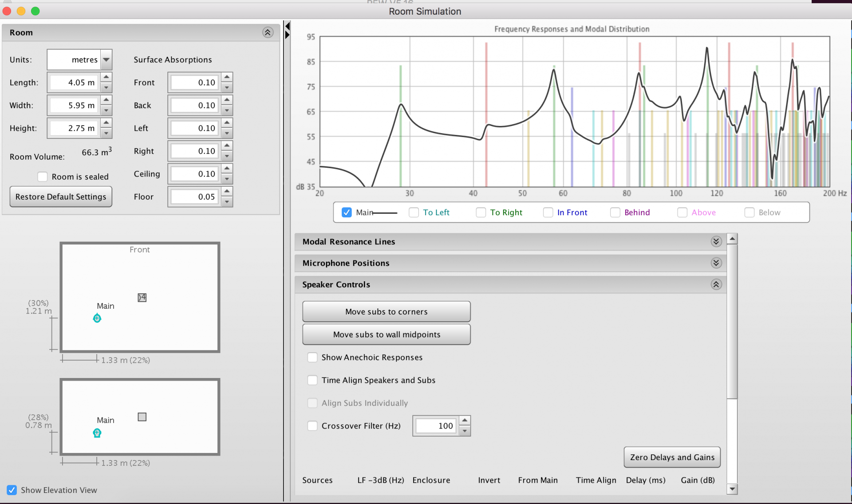Decrease Floor absorption with down arrow
Viewport: 852px width, 504px height.
(227, 202)
